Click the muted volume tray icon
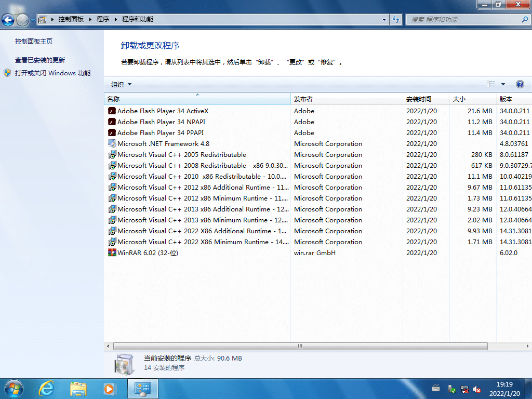 click(x=477, y=389)
